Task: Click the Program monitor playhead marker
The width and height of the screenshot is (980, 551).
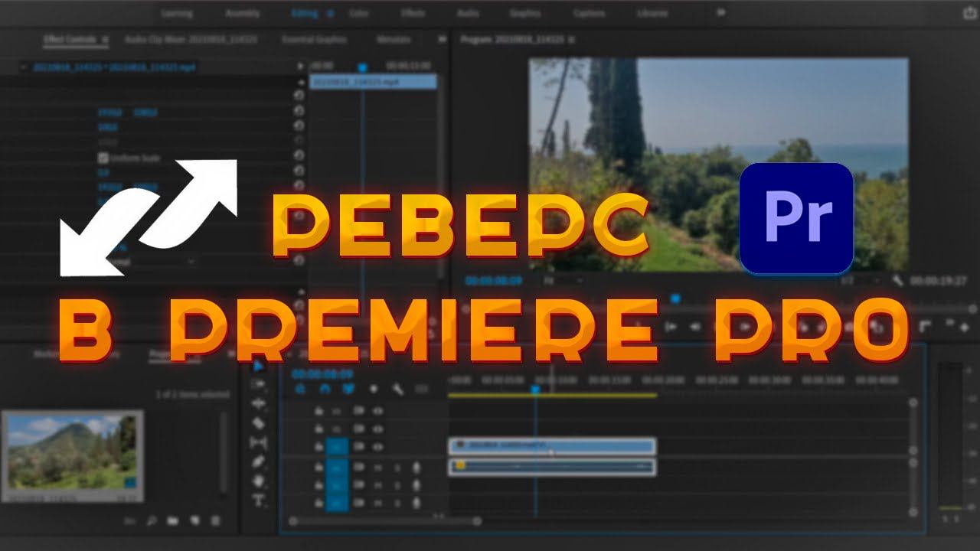Action: pos(675,299)
